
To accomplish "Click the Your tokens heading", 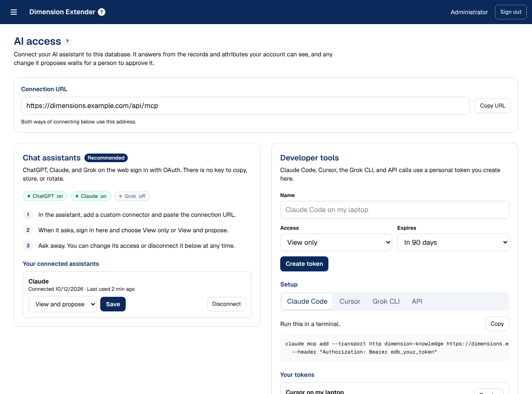I will click(297, 375).
